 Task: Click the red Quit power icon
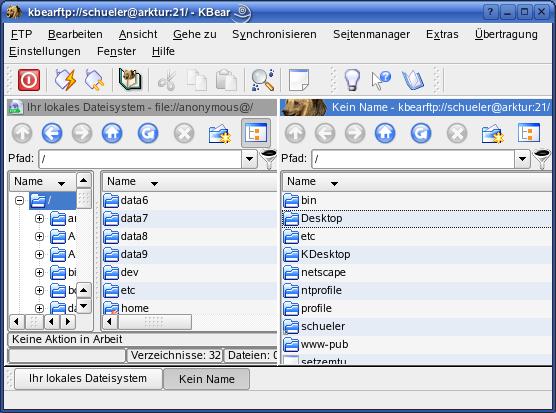click(x=29, y=79)
